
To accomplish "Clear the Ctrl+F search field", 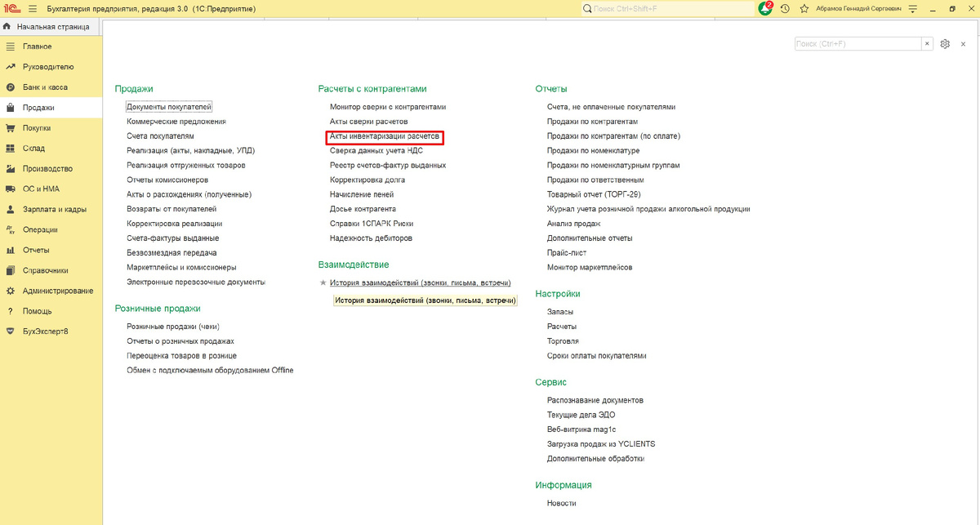I will point(927,43).
